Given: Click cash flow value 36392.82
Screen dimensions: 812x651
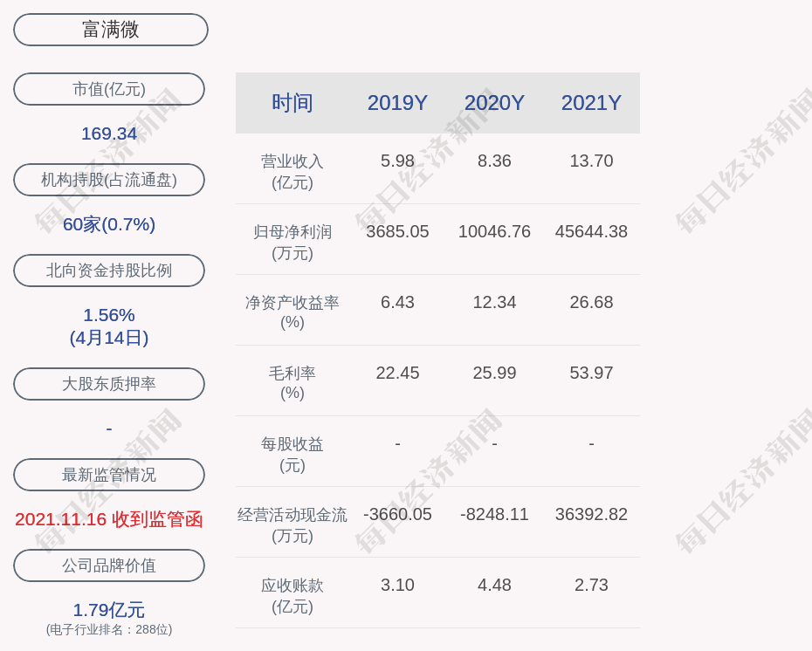Looking at the screenshot, I should coord(591,514).
